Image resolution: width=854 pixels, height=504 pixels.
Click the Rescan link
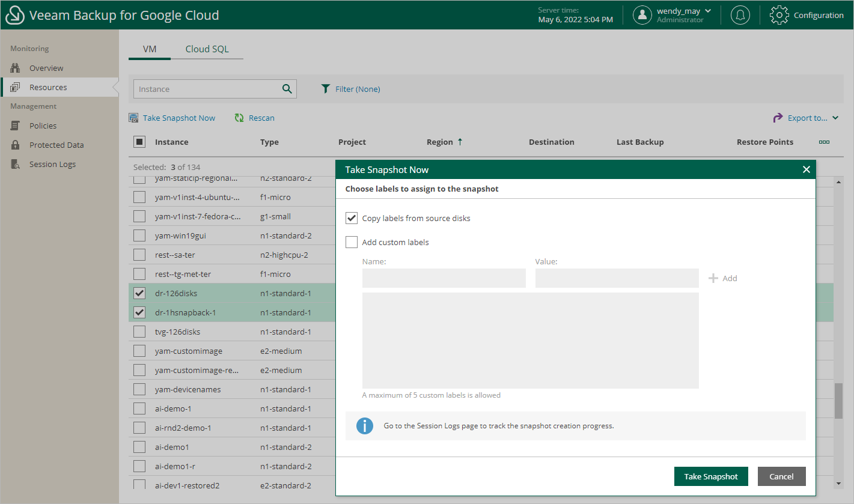point(261,118)
